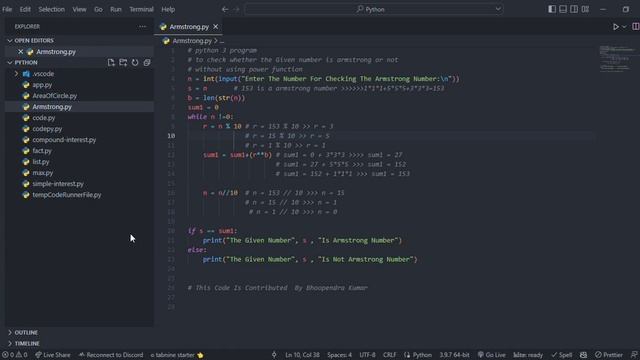
Task: Place cursor on line number 10
Action: pos(171,136)
